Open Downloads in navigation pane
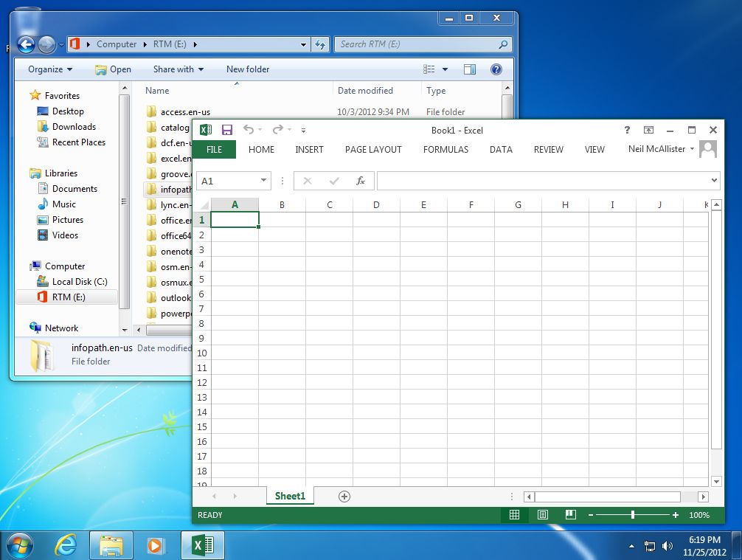This screenshot has width=742, height=560. [74, 127]
